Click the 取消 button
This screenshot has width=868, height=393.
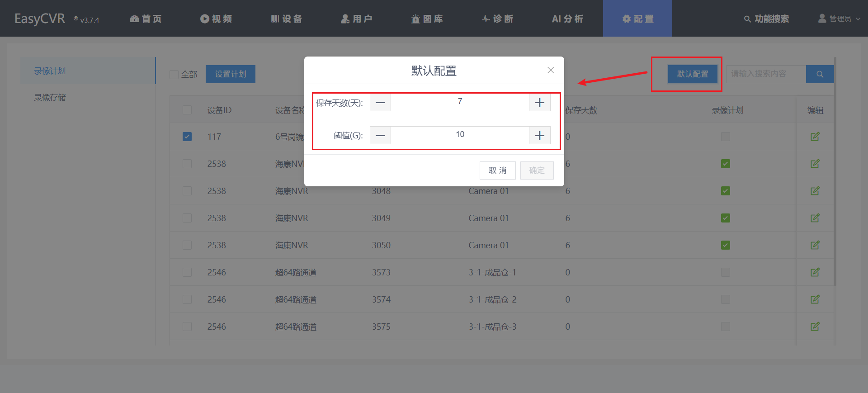[x=497, y=170]
